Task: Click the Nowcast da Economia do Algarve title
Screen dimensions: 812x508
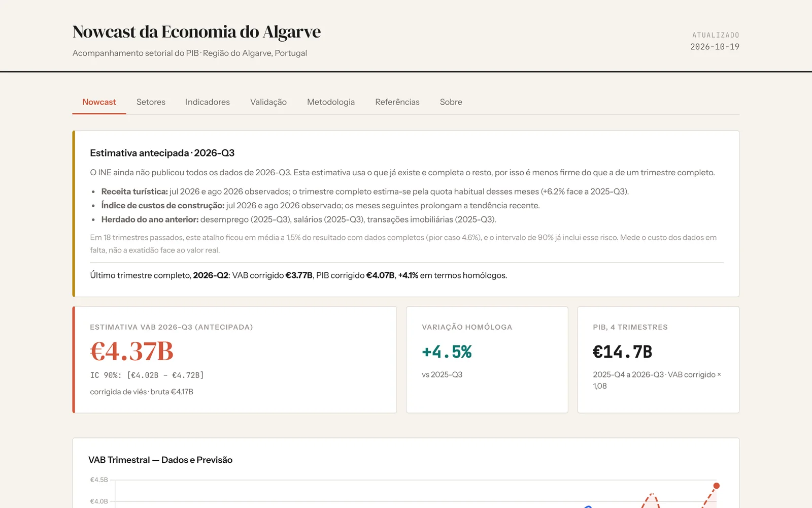Action: (196, 31)
